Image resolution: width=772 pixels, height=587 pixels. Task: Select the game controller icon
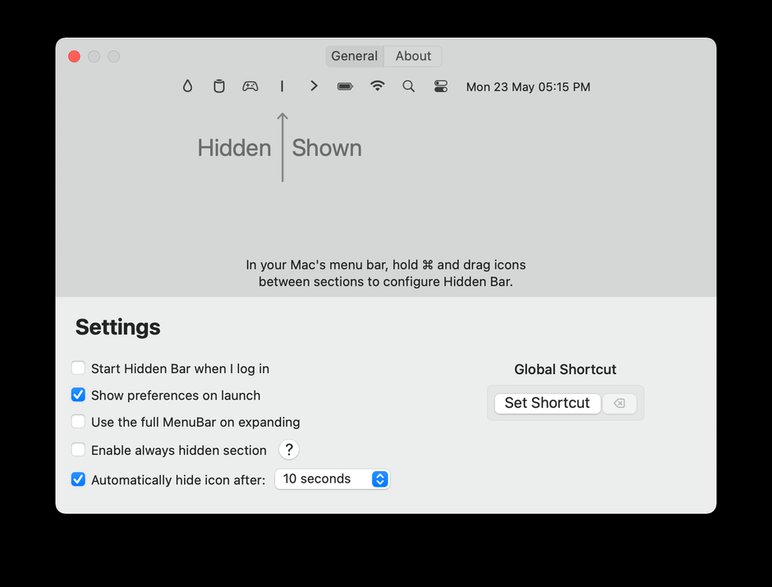[250, 86]
